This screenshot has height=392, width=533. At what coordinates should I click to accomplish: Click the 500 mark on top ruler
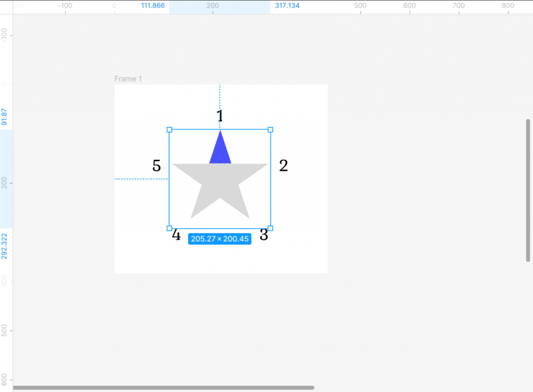click(x=360, y=6)
